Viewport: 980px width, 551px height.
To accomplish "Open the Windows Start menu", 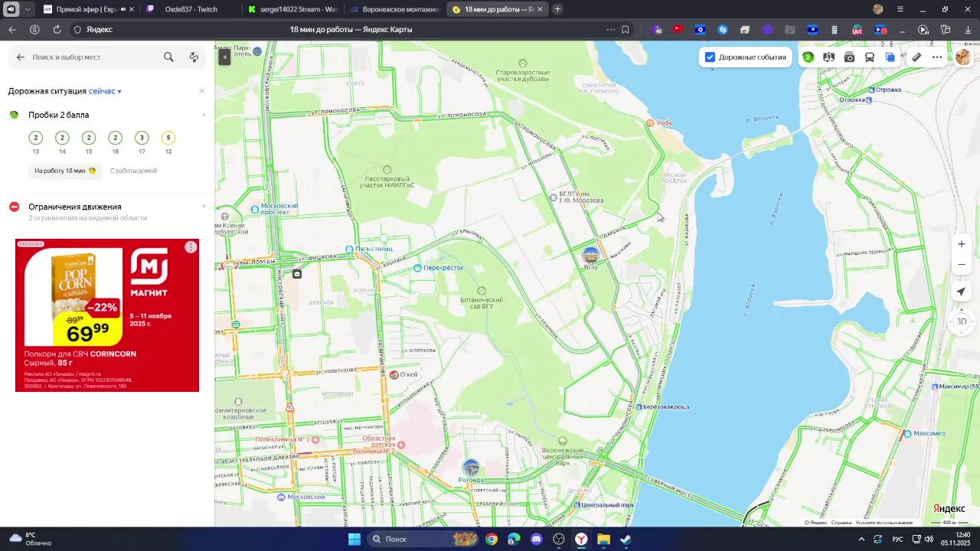I will click(354, 539).
